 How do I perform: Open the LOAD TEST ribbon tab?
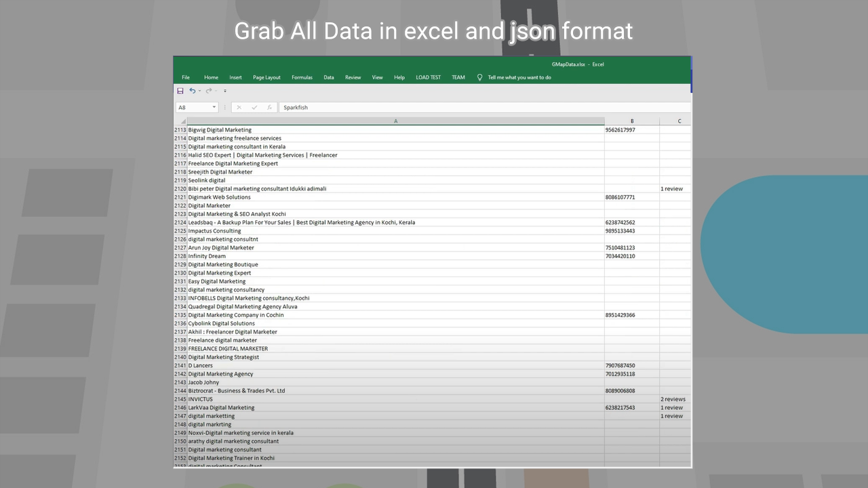pyautogui.click(x=428, y=77)
